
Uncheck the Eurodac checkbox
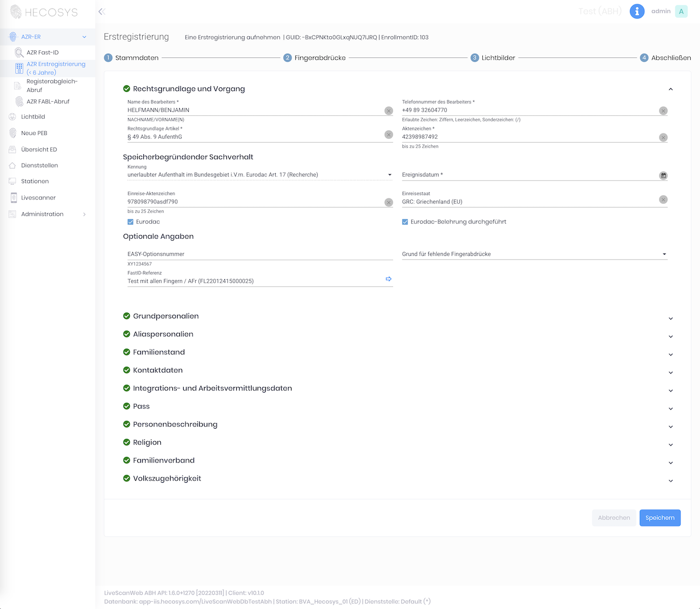130,222
